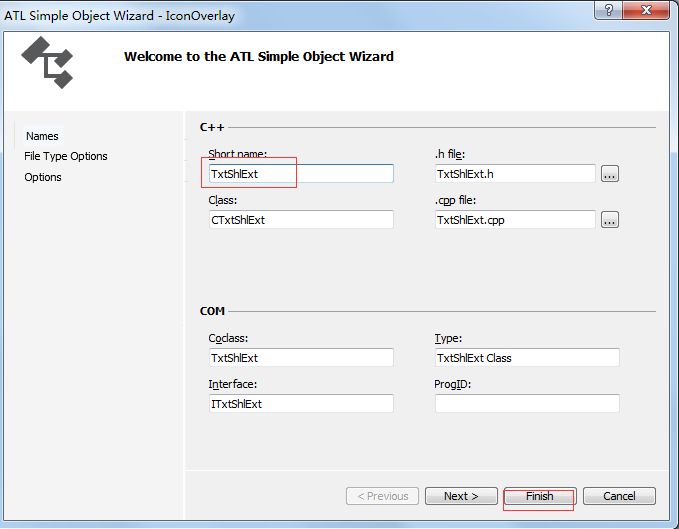Browse for the .cpp file location
This screenshot has width=679, height=529.
[610, 220]
